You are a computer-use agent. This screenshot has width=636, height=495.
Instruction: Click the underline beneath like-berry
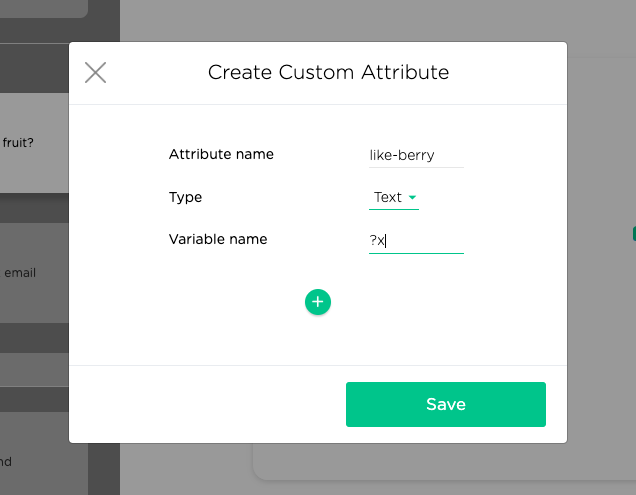point(416,167)
